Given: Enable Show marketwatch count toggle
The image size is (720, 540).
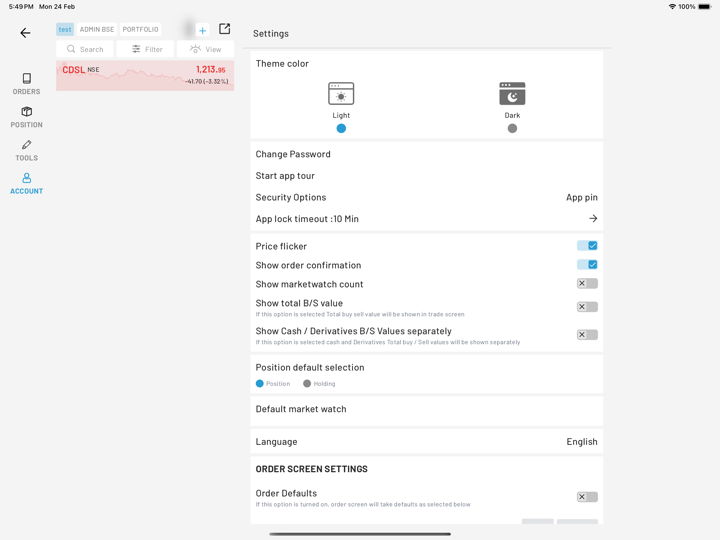Looking at the screenshot, I should tap(587, 284).
